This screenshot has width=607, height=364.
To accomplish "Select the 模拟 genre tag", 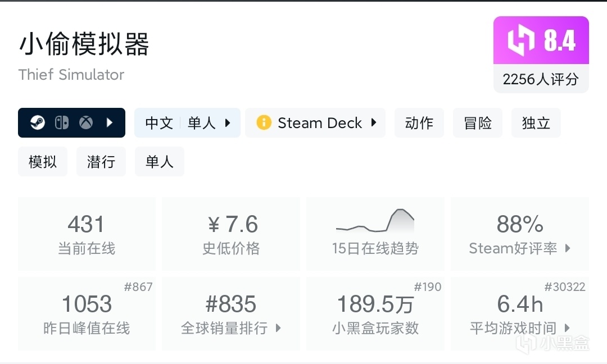I will [x=43, y=162].
